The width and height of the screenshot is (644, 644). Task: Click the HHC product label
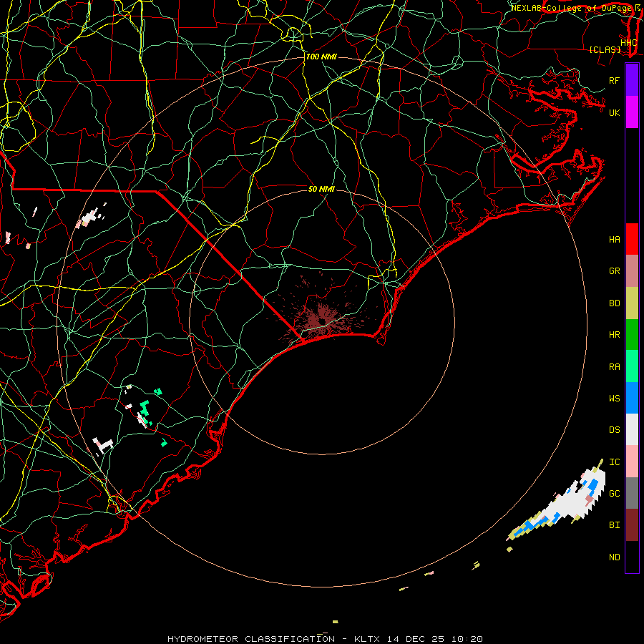628,43
